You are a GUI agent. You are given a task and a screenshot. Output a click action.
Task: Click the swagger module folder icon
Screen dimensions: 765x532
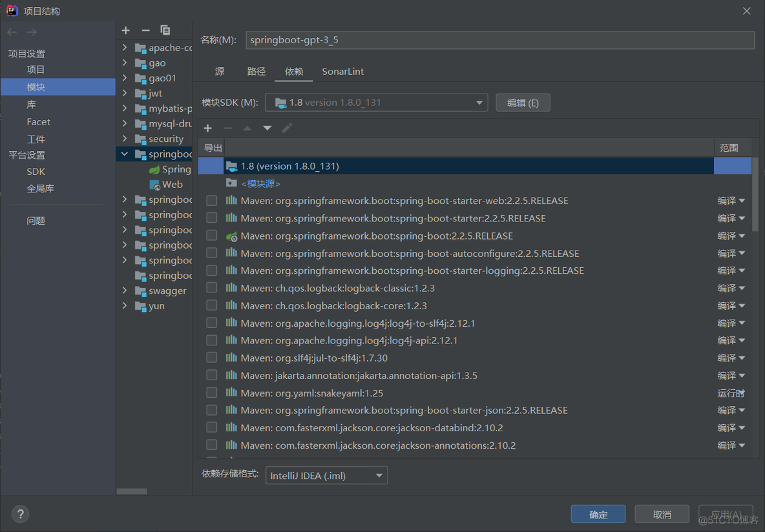(x=140, y=291)
